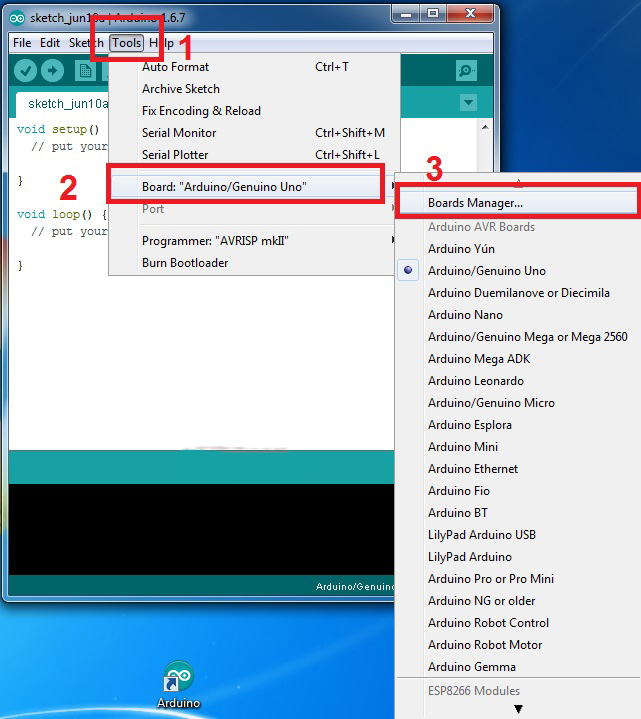Click the black console output area
The image size is (641, 719).
pyautogui.click(x=201, y=529)
